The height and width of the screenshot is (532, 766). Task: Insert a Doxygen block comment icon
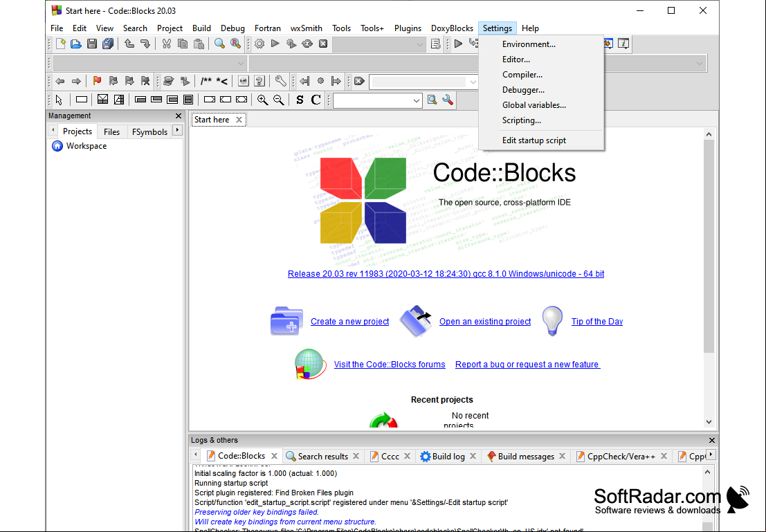[x=206, y=81]
